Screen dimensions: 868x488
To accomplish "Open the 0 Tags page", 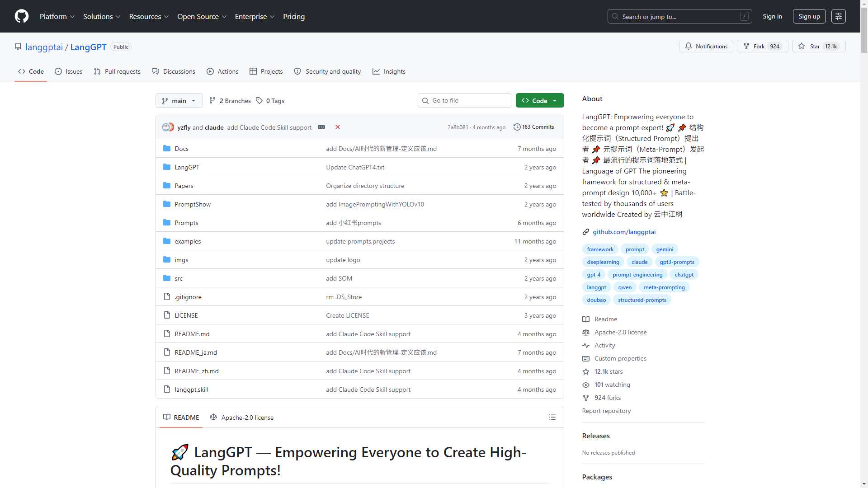I will [x=270, y=100].
